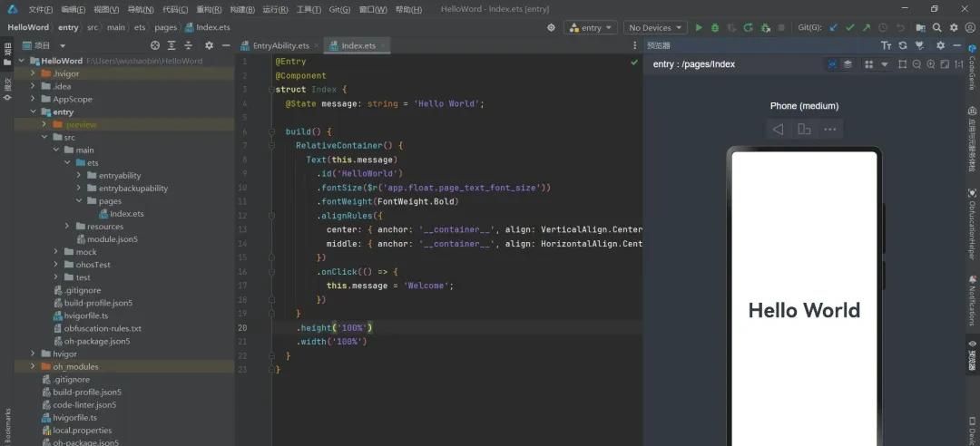The height and width of the screenshot is (446, 980).
Task: Toggle the previewer inspector mode
Action: 832,64
